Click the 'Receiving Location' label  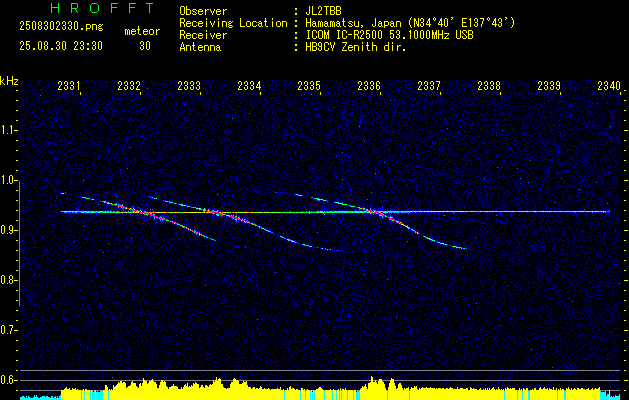[233, 23]
